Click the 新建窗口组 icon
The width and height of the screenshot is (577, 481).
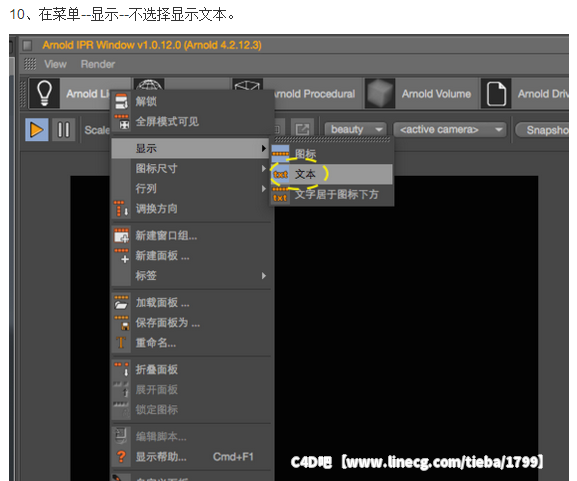pos(121,236)
